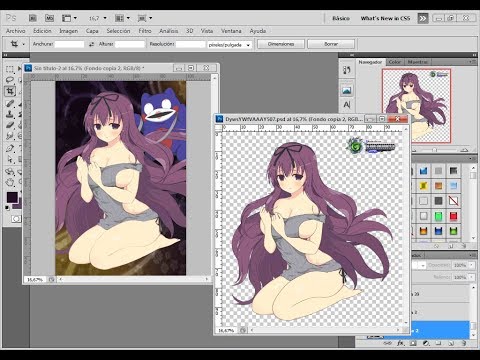Delete layer with Layers panel trash icon
Image resolution: width=480 pixels, height=360 pixels.
464,343
